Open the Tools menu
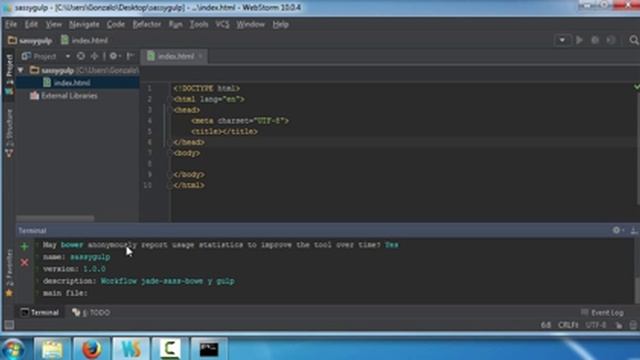Image resolution: width=640 pixels, height=360 pixels. coord(199,24)
